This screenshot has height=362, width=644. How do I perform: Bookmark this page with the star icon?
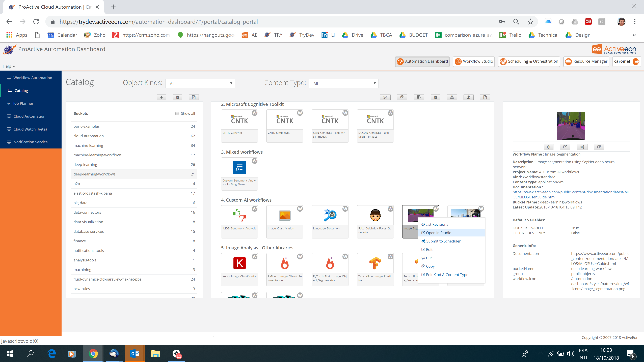(x=530, y=22)
